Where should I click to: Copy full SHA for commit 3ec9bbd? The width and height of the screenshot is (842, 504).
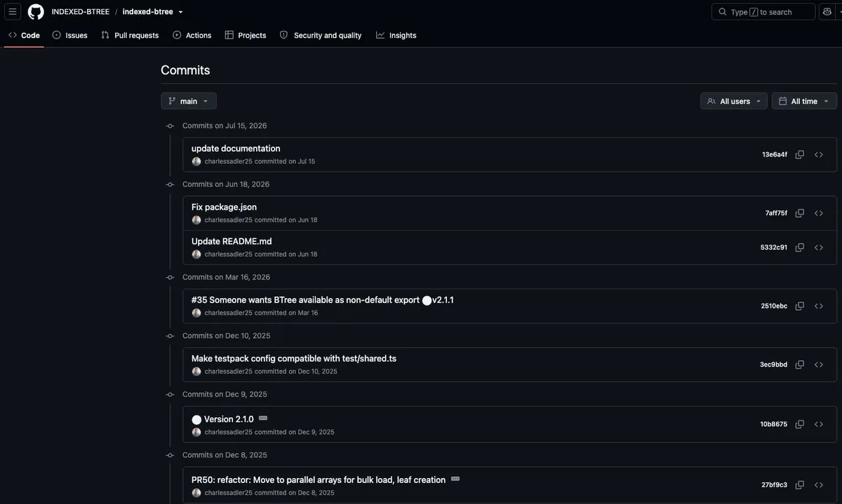point(800,365)
